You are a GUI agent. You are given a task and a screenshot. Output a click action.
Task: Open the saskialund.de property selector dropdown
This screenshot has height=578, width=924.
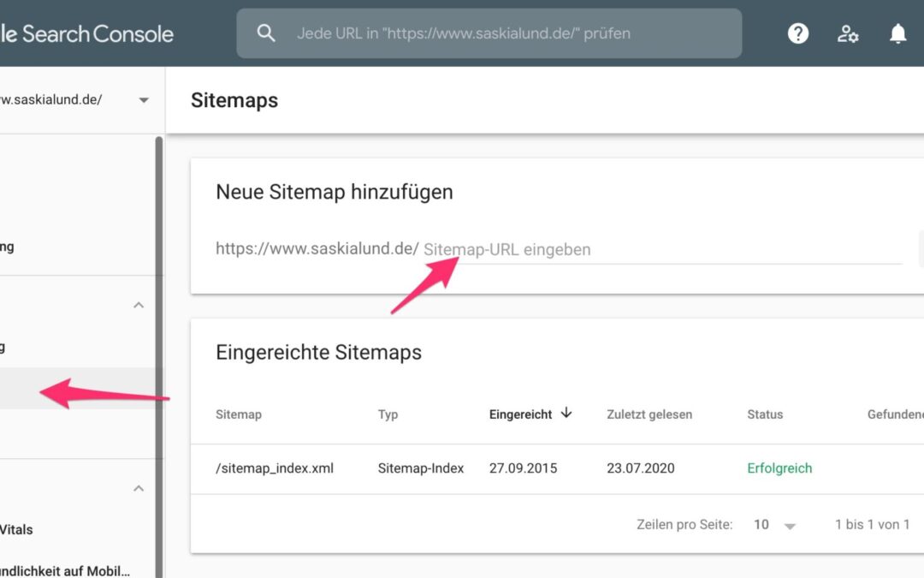[143, 100]
